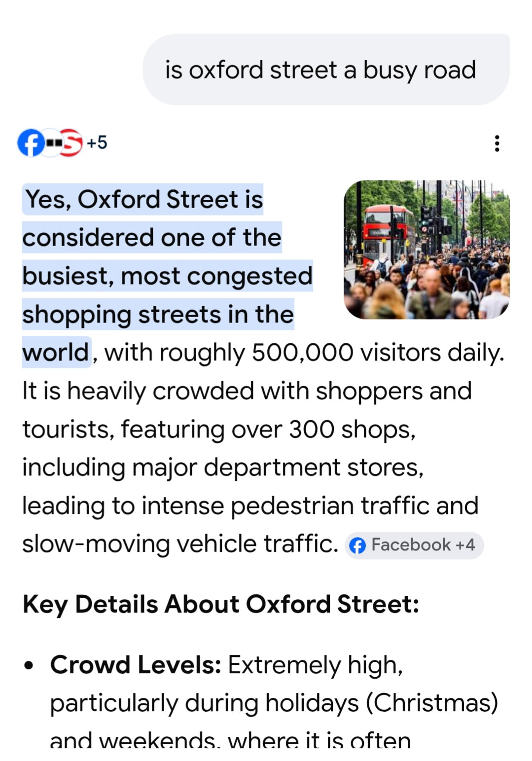Click Facebook logo inside citation chip
The image size is (532, 761).
click(357, 545)
